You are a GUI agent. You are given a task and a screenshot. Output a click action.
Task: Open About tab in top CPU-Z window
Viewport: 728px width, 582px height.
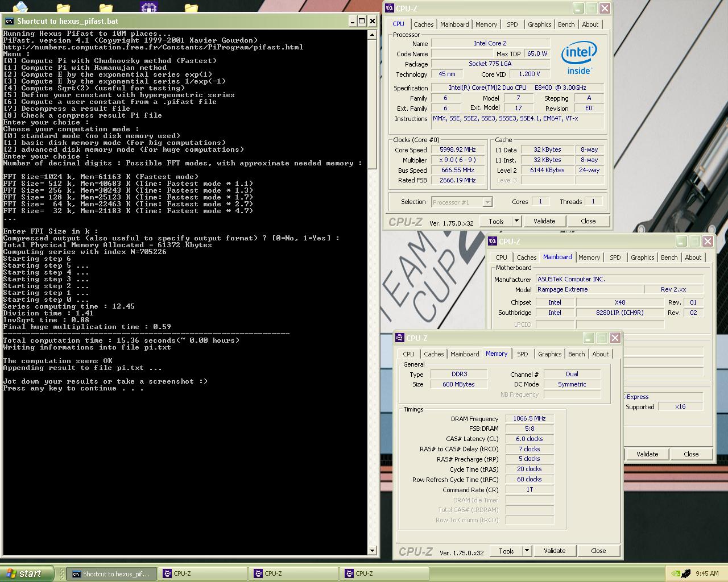[x=590, y=24]
